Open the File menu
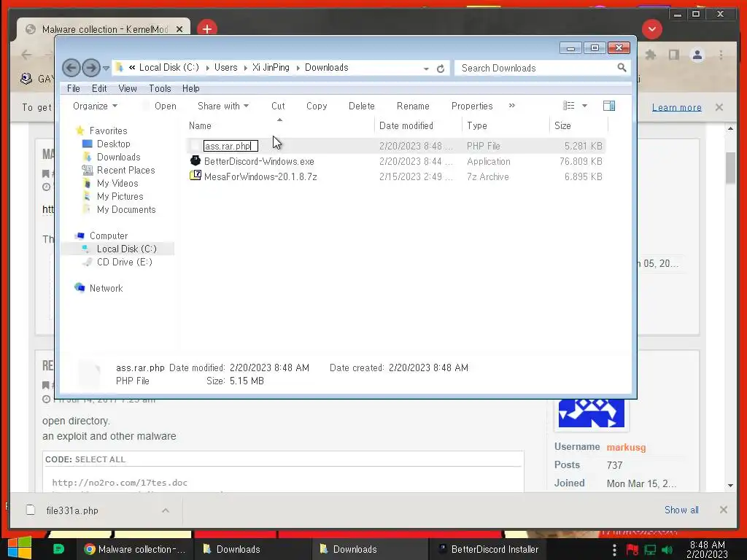This screenshot has width=747, height=560. click(x=74, y=88)
